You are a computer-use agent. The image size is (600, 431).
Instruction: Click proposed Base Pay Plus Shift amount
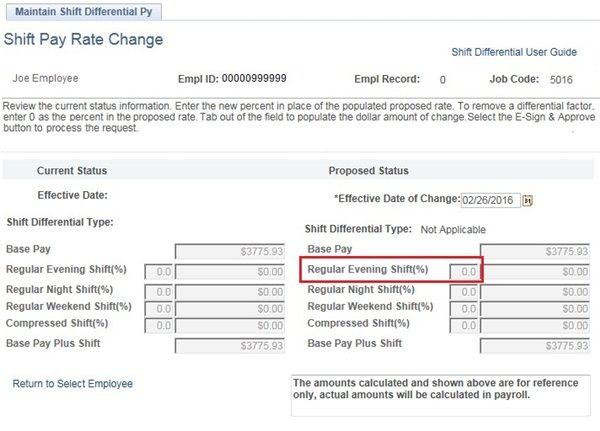pos(535,346)
